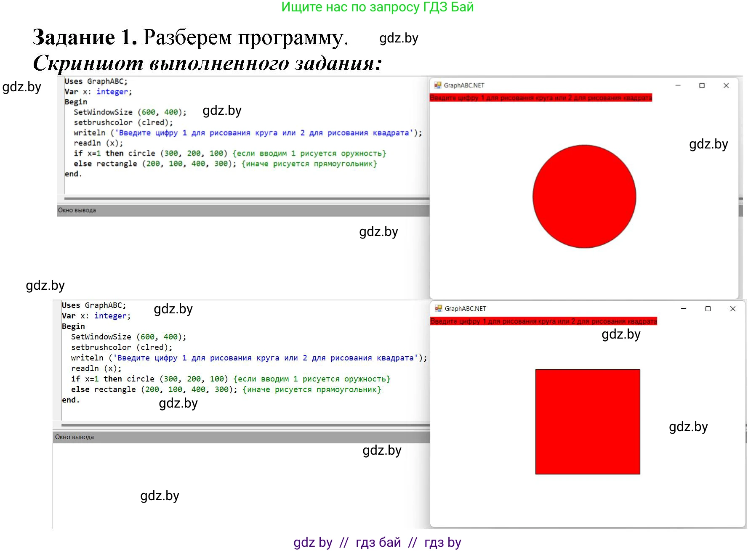756x551 pixels.
Task: Maximize the GraphABC.NET window showing the circle
Action: [702, 85]
